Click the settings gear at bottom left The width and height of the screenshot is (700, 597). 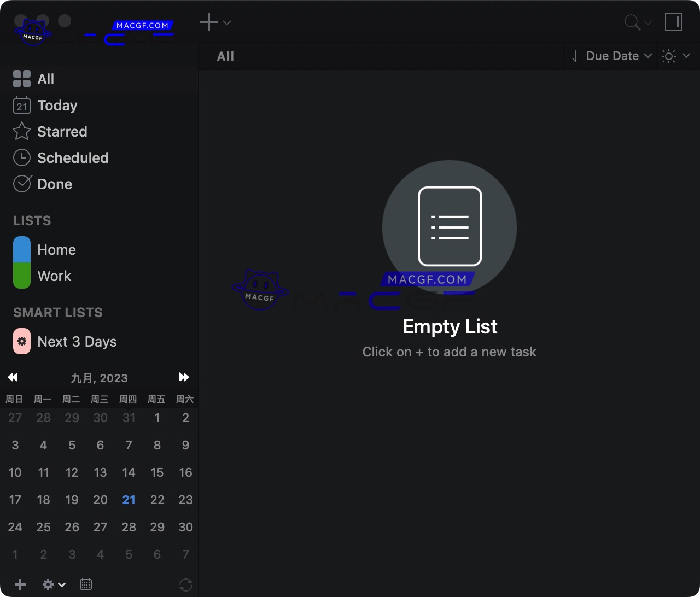[x=48, y=584]
